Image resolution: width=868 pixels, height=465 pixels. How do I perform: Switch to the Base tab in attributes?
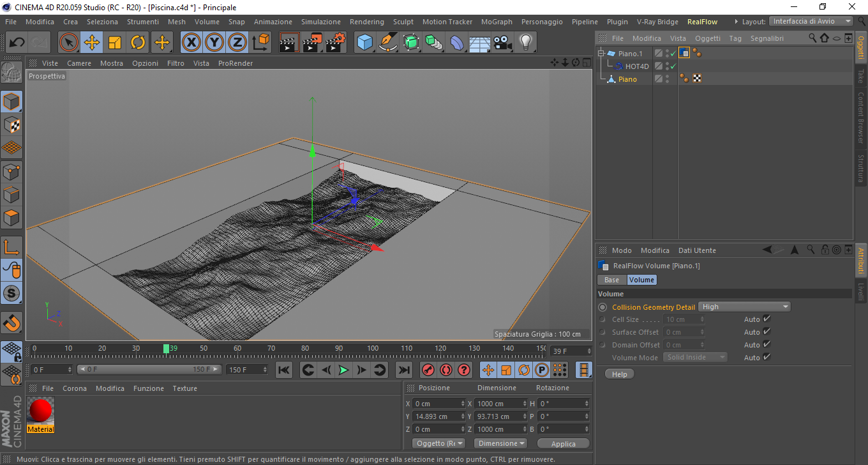pos(611,280)
